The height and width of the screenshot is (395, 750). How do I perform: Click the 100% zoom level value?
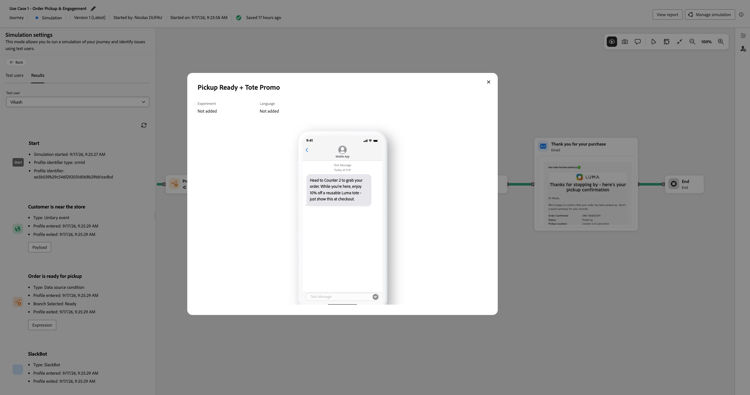[706, 42]
